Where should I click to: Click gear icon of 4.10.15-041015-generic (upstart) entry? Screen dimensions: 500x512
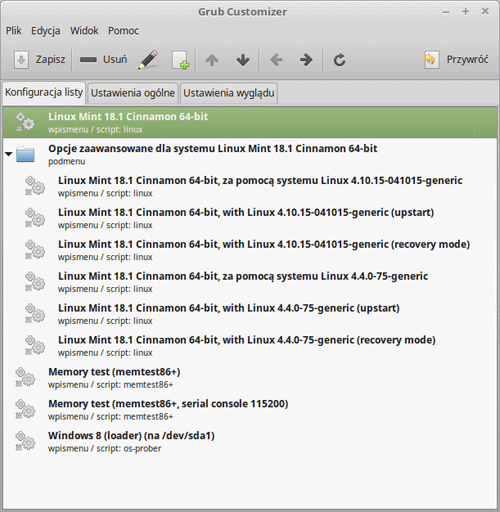coord(35,218)
